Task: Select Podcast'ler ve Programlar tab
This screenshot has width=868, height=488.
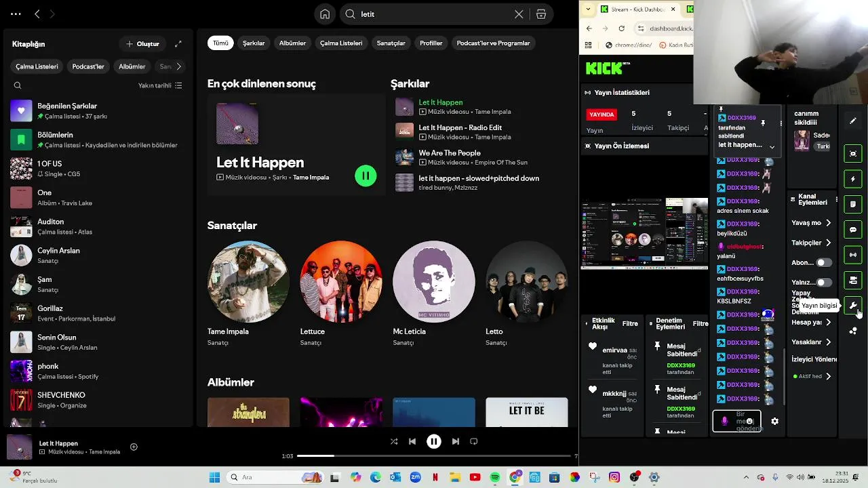Action: coord(494,43)
